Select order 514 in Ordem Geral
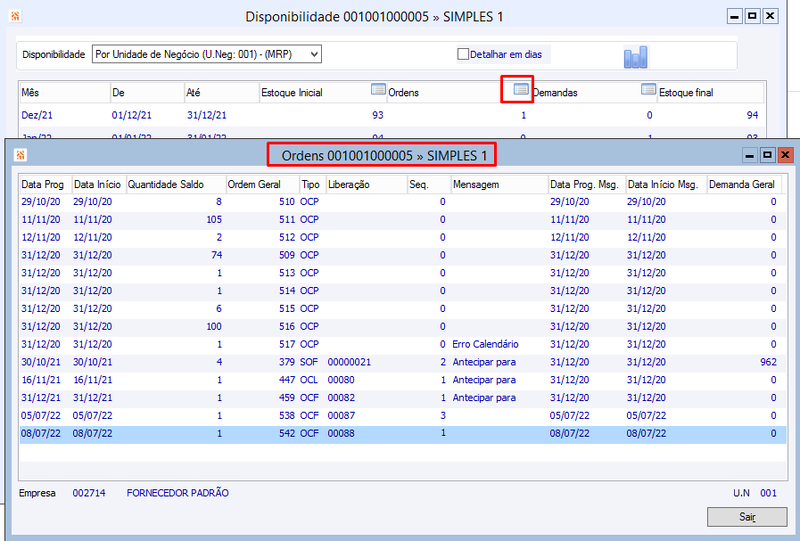This screenshot has height=541, width=800. click(x=287, y=291)
